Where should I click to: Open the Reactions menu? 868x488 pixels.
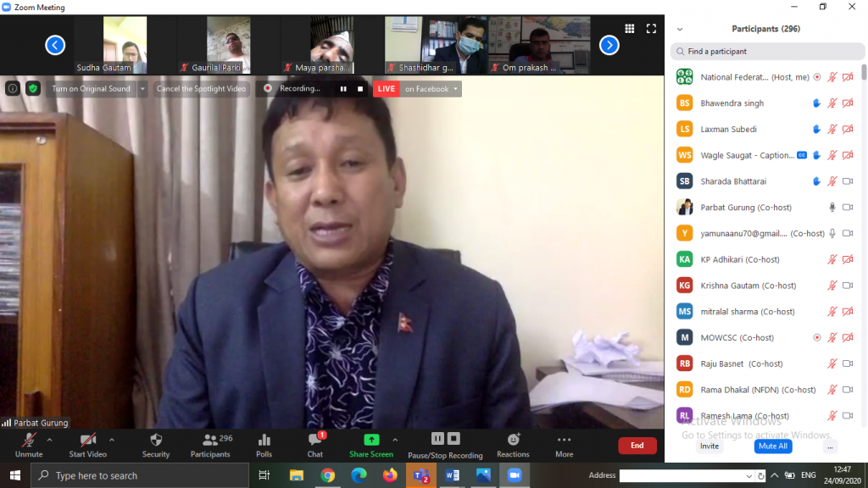point(513,445)
